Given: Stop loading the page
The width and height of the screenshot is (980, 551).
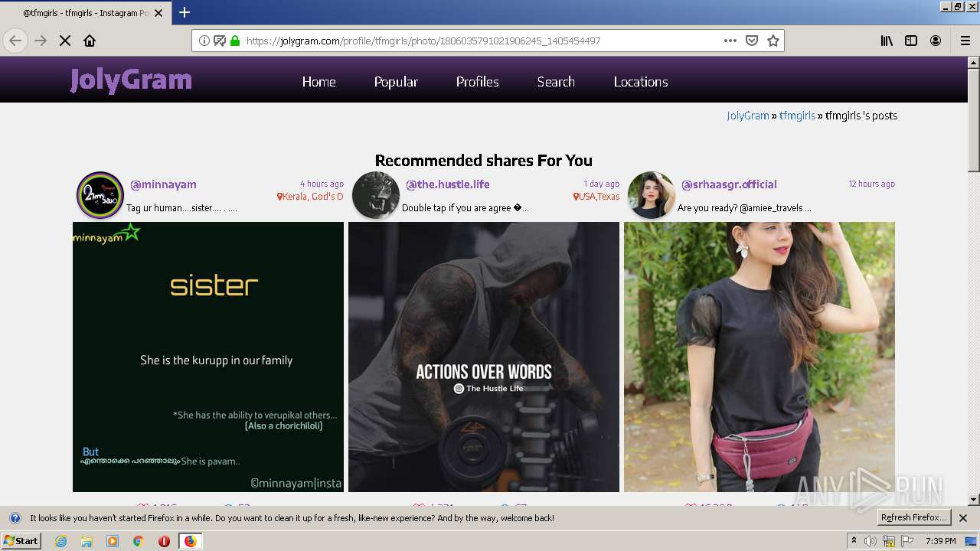Looking at the screenshot, I should (x=65, y=41).
